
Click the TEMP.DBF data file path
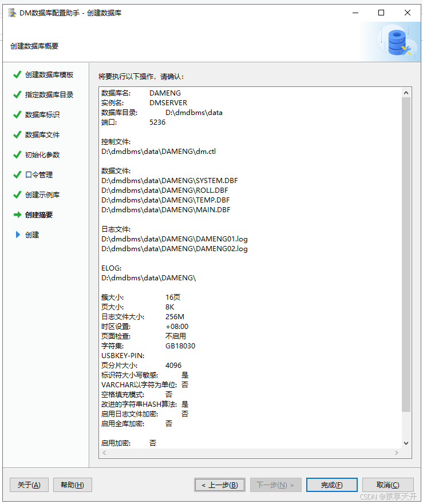tap(165, 200)
